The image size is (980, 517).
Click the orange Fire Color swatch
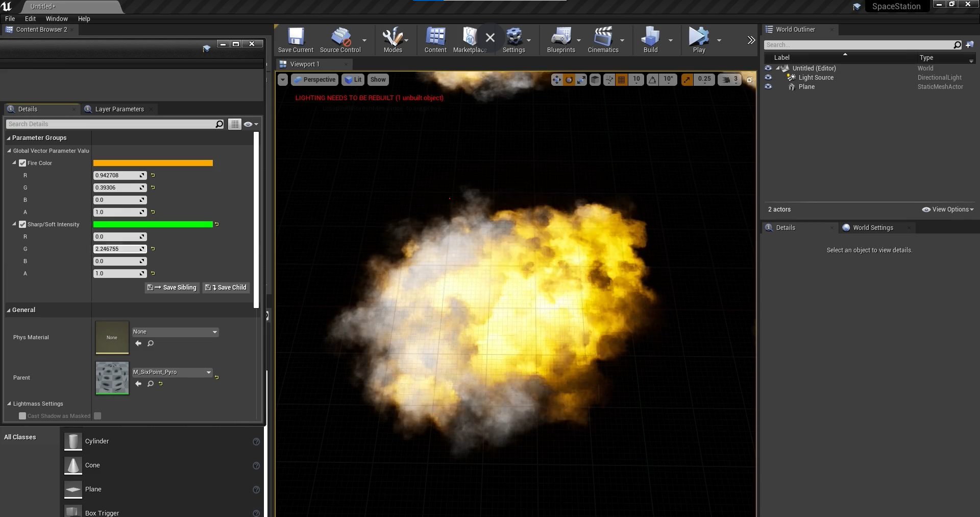click(x=153, y=163)
